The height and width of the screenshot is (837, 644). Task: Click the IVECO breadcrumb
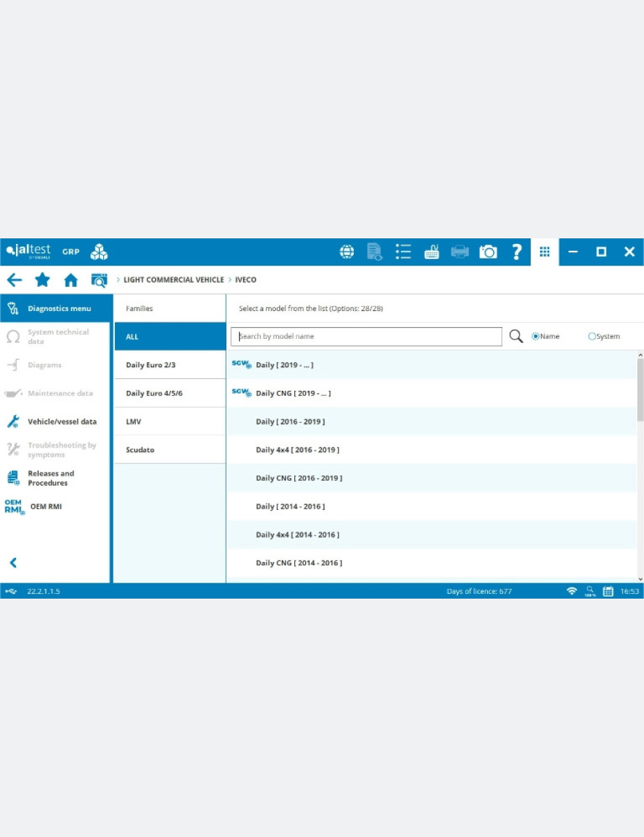point(246,280)
